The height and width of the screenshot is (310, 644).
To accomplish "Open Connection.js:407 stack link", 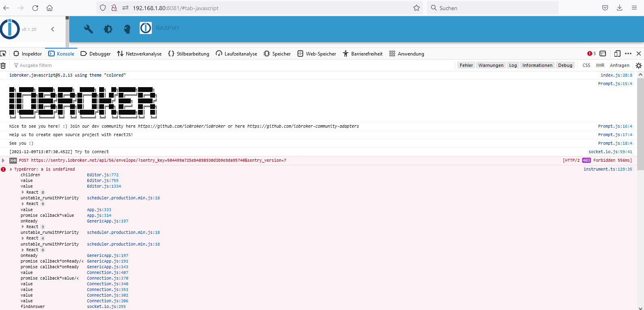I will tap(108, 273).
